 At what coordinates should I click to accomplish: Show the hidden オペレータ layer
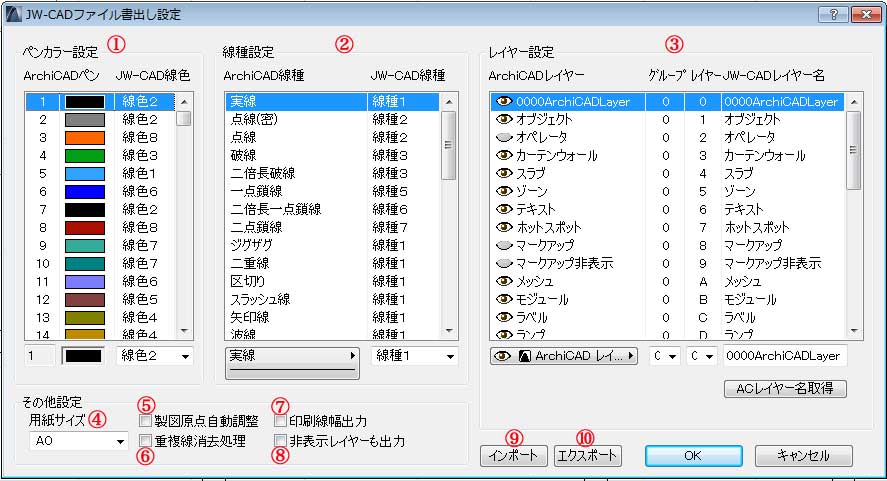(503, 137)
